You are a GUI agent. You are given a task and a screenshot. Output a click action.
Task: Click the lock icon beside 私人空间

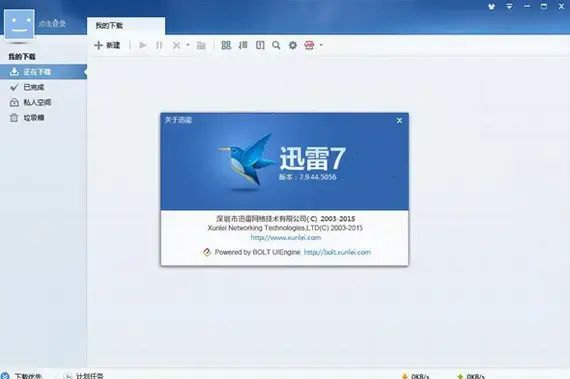14,102
